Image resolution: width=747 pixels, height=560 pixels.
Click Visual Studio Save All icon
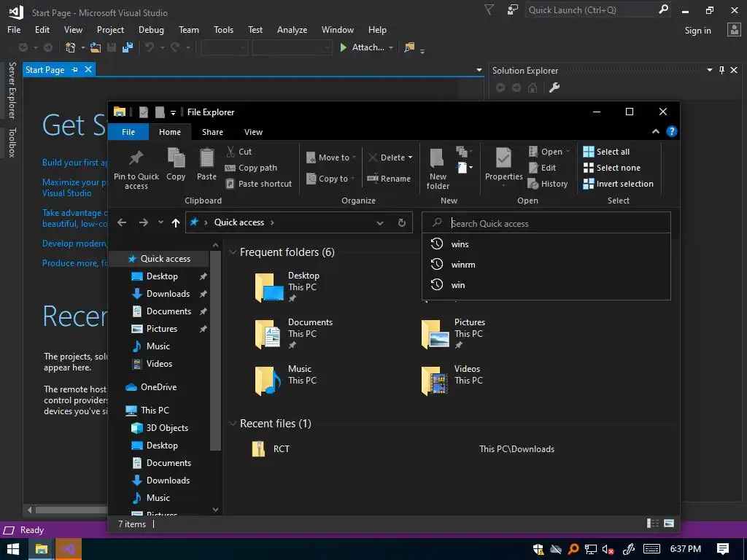point(128,47)
